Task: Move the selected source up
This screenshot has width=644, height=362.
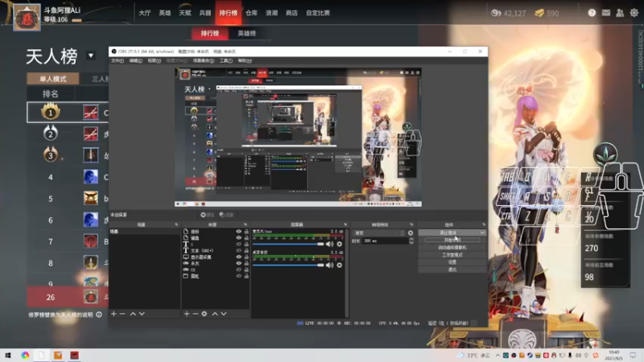Action: point(215,314)
